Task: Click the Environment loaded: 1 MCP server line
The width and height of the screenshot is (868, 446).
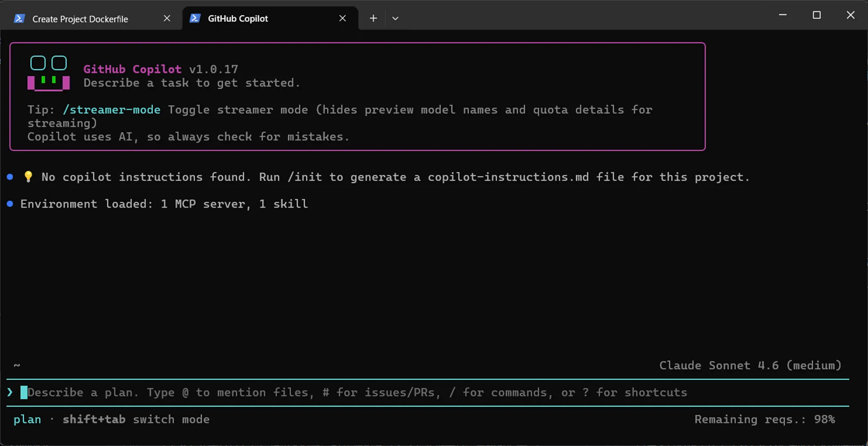Action: 164,204
